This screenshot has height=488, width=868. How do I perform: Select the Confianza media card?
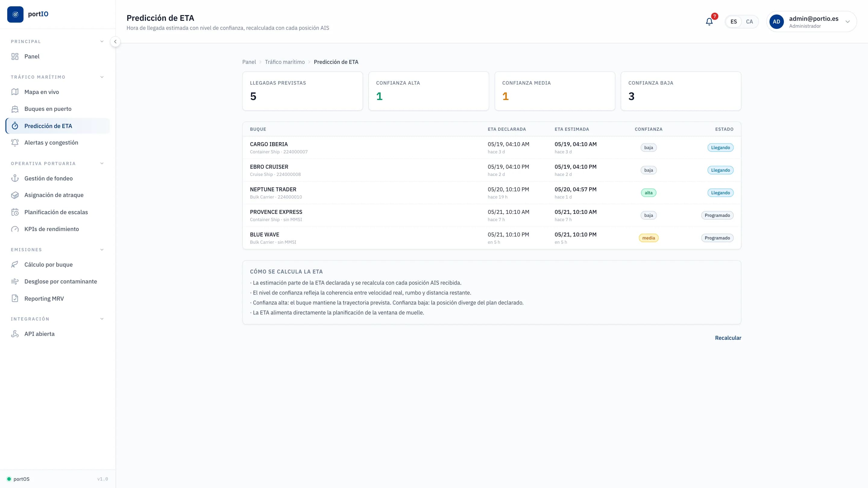click(x=555, y=91)
